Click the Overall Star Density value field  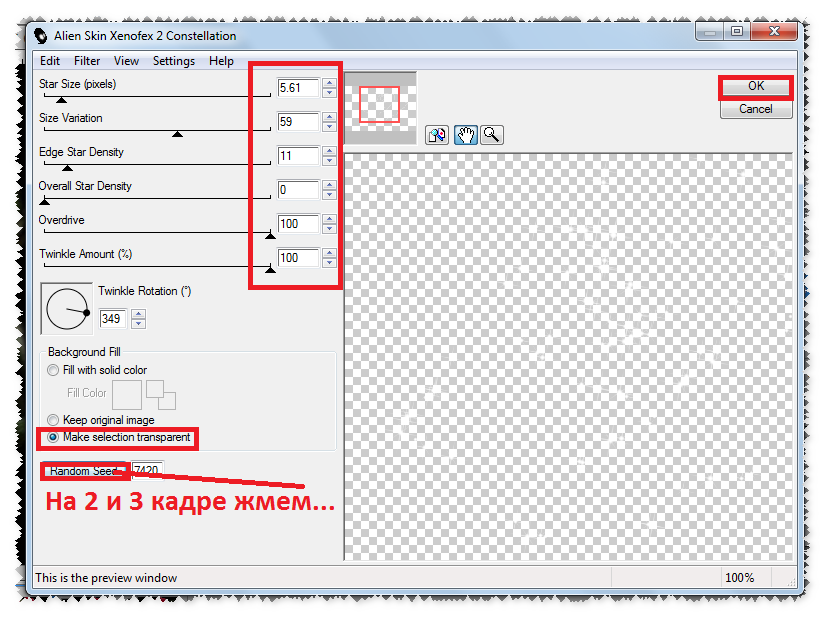298,190
